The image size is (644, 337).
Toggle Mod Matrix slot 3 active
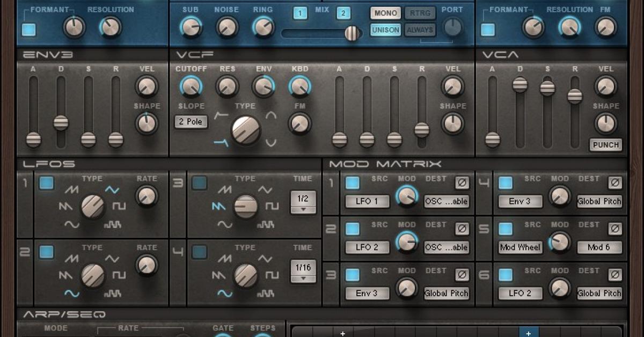point(353,274)
